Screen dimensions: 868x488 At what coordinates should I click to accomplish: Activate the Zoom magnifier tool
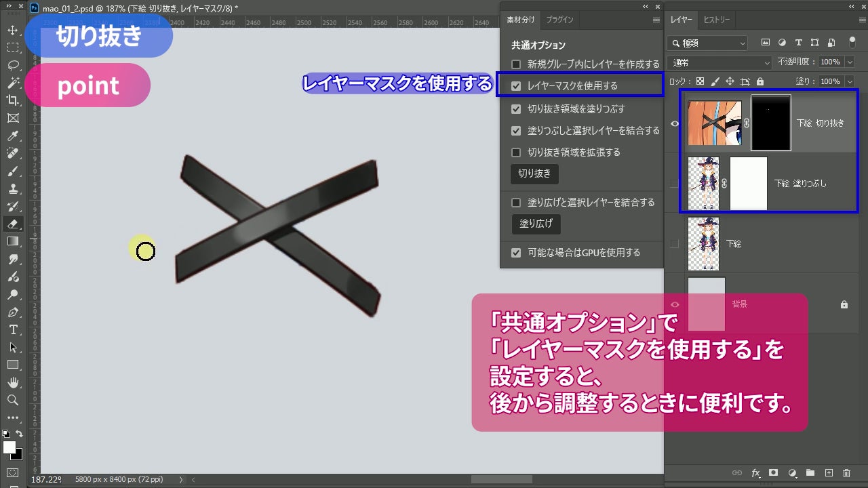pos(12,400)
